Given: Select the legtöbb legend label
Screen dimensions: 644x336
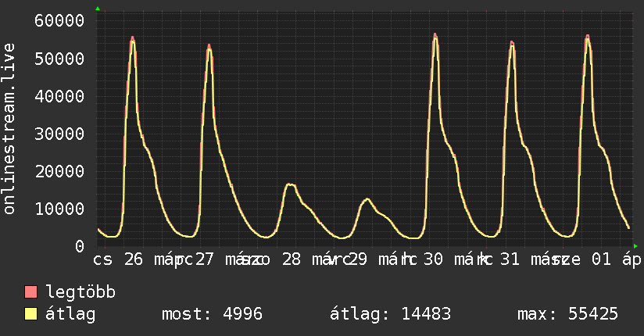Looking at the screenshot, I should point(81,292).
